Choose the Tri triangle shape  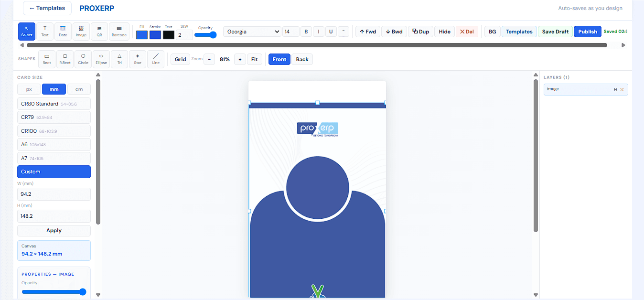(119, 59)
